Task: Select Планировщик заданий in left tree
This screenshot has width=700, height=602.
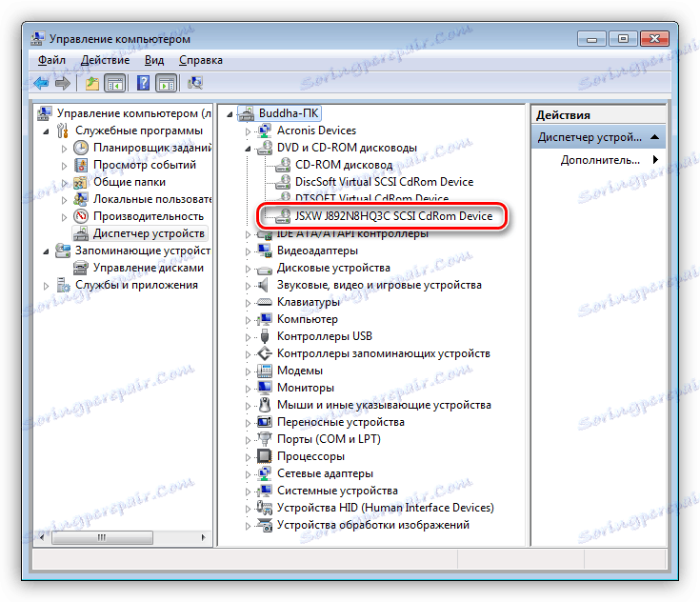Action: 151,148
